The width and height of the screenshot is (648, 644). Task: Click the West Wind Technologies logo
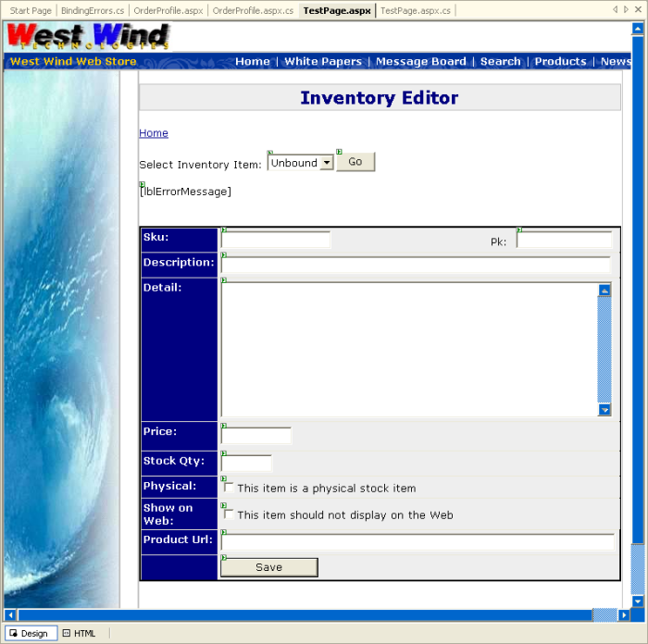[88, 36]
